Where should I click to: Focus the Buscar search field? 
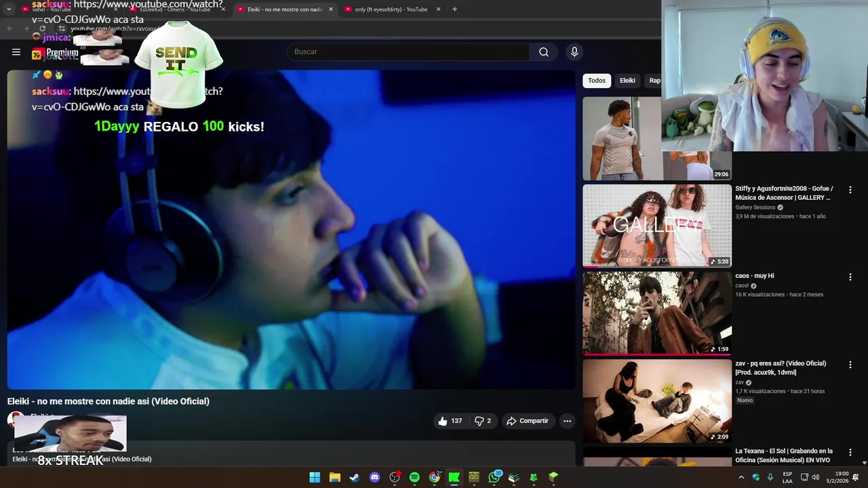click(408, 52)
